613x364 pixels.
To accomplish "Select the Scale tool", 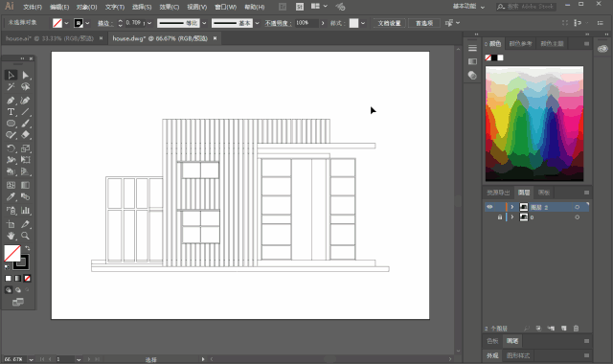I will (x=26, y=148).
